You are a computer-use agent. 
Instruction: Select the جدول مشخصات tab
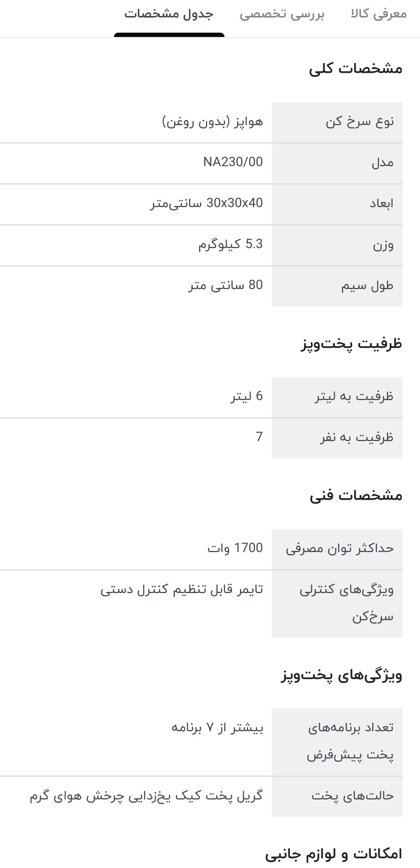[169, 14]
